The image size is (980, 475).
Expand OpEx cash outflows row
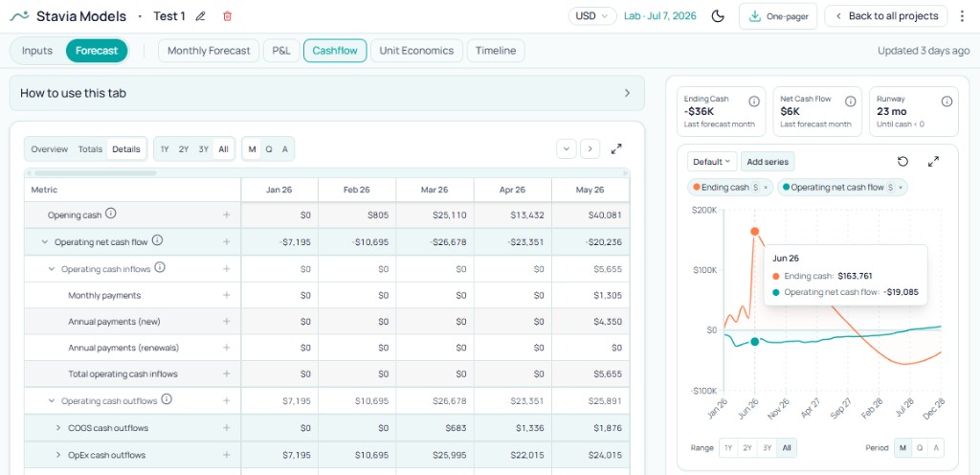pyautogui.click(x=58, y=455)
